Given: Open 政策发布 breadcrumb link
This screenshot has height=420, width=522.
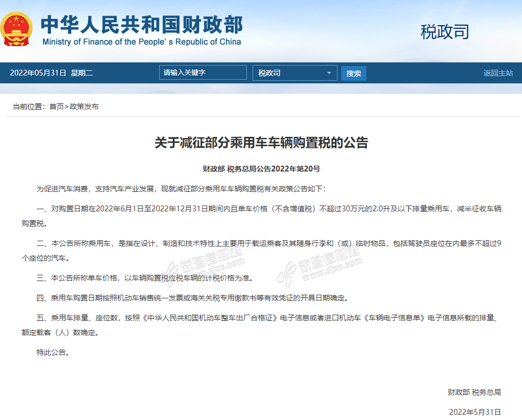Looking at the screenshot, I should [x=84, y=106].
